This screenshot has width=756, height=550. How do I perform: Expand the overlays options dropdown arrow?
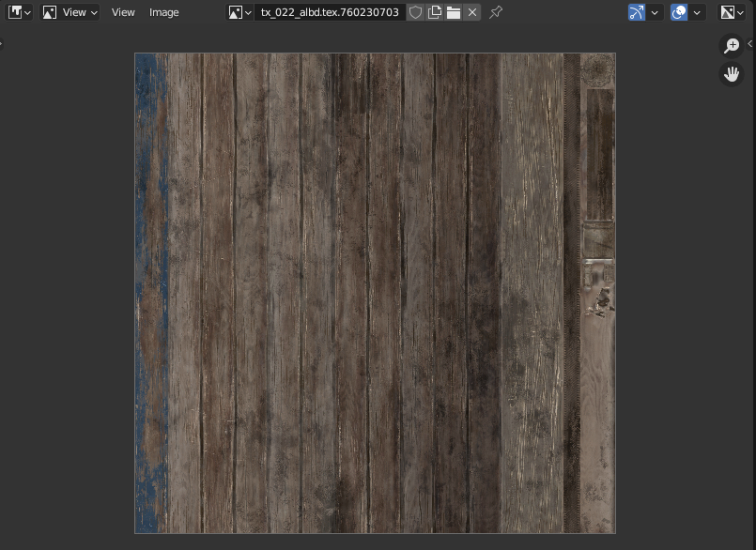coord(697,12)
